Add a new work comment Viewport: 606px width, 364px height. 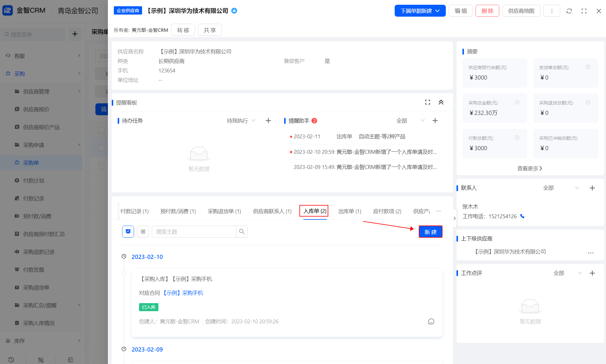(592, 273)
